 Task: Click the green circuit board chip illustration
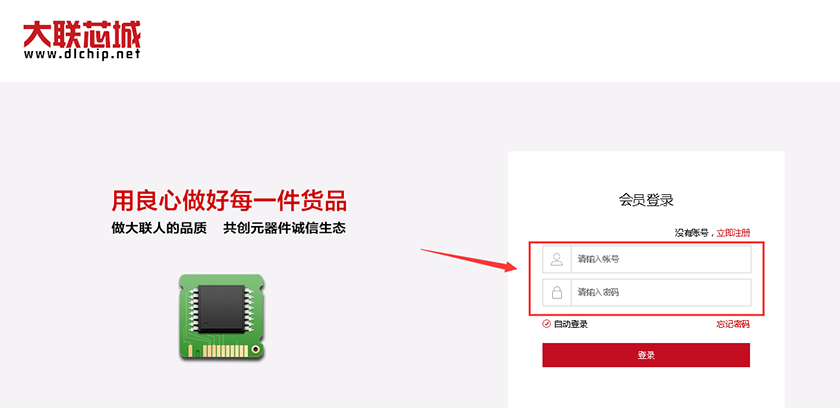tap(222, 316)
